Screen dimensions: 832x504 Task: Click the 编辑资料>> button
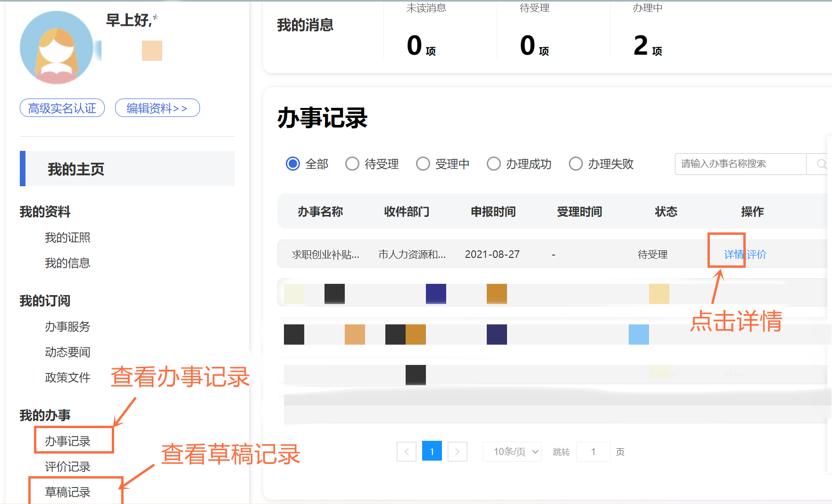[158, 108]
